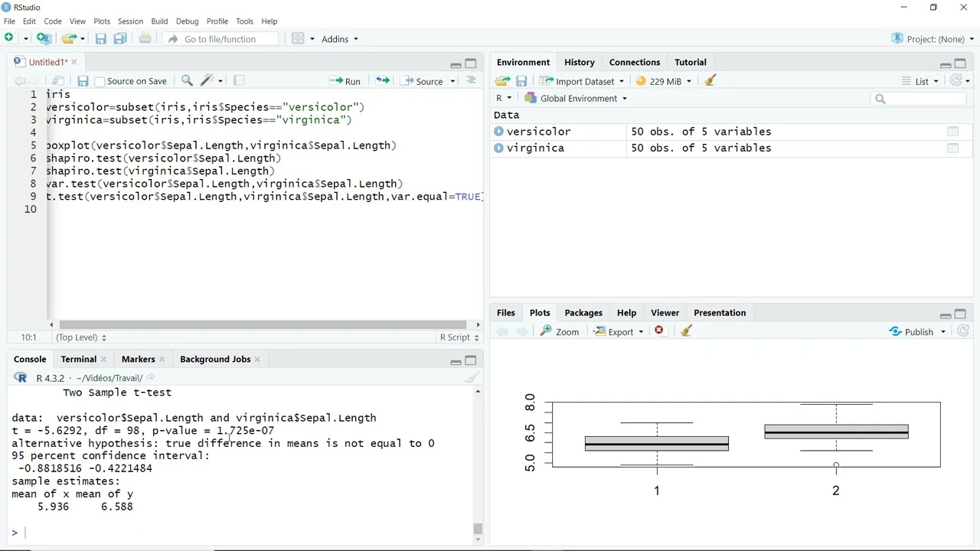Open the R Script file type selector

[459, 337]
